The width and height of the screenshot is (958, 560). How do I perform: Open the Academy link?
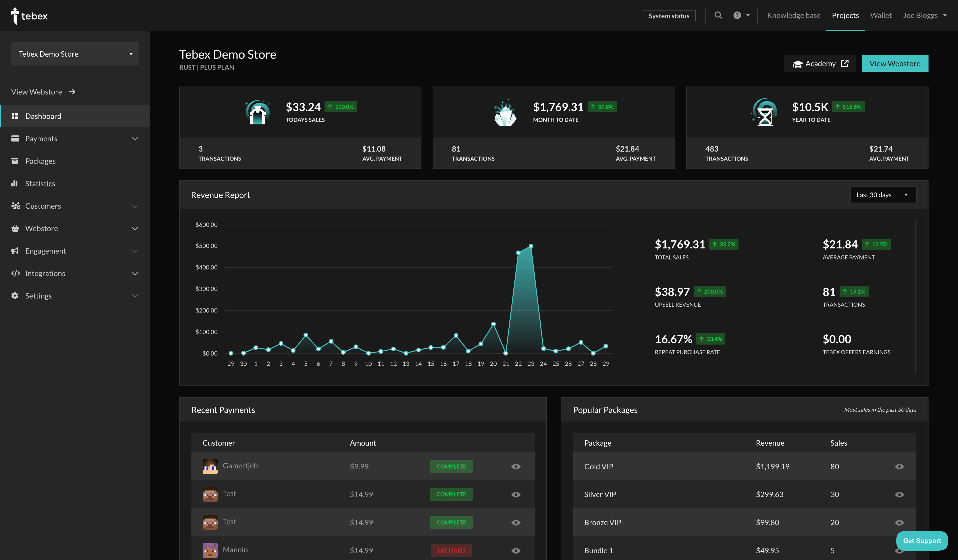click(x=820, y=63)
